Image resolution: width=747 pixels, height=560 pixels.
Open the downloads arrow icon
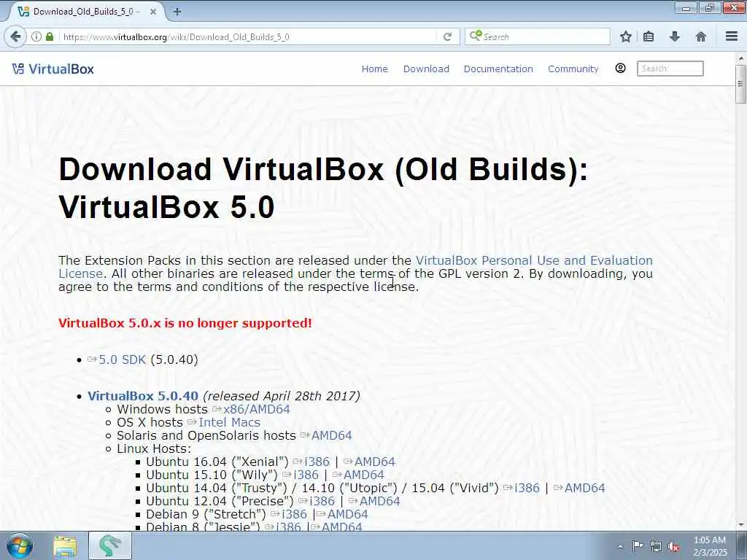point(674,36)
